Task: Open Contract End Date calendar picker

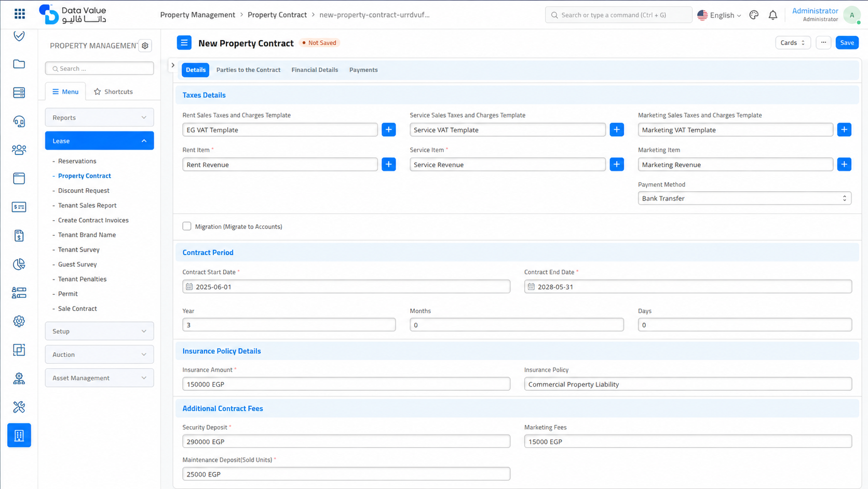Action: (x=531, y=287)
